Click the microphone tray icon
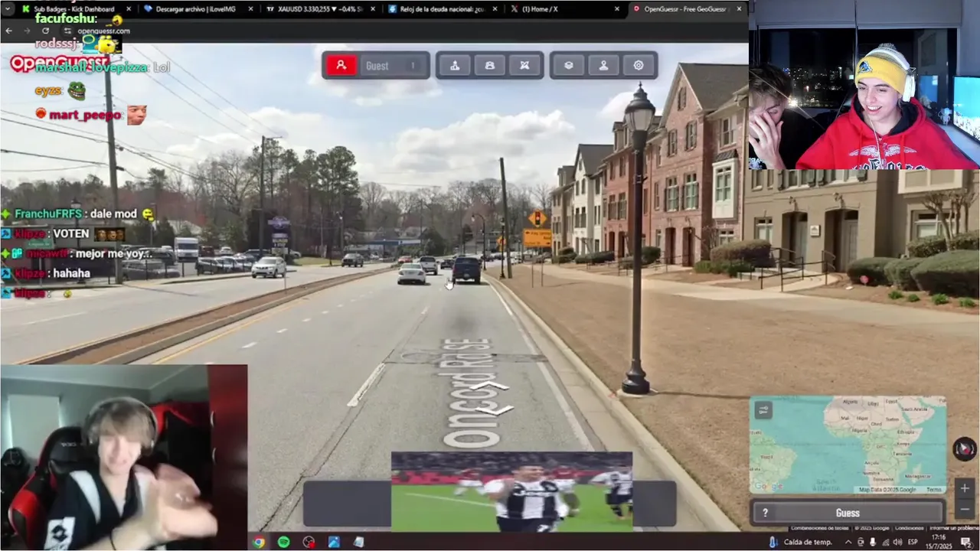The width and height of the screenshot is (980, 551). [873, 542]
